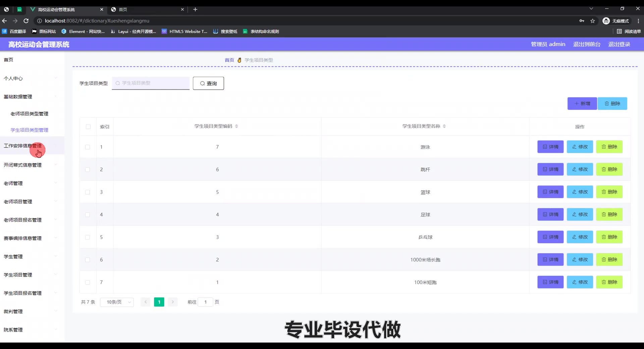Expand the 赛事编排信息管理 sidebar menu

pyautogui.click(x=32, y=238)
